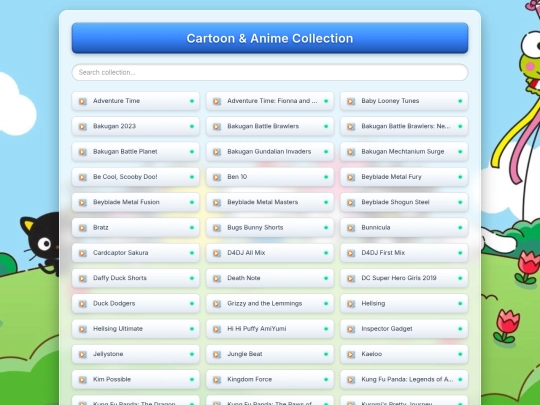Click play icon beside Bakugan Battle Planet
Viewport: 540px width, 405px height.
83,152
